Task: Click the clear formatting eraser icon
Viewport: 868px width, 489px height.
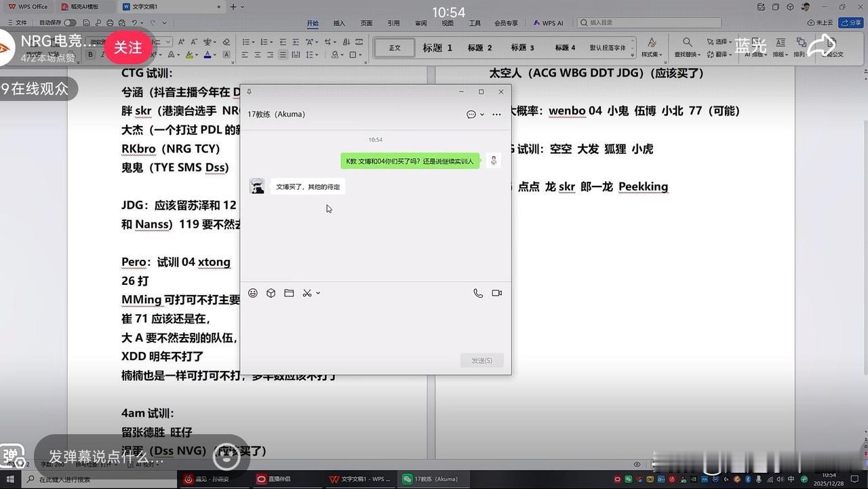Action: 226,42
